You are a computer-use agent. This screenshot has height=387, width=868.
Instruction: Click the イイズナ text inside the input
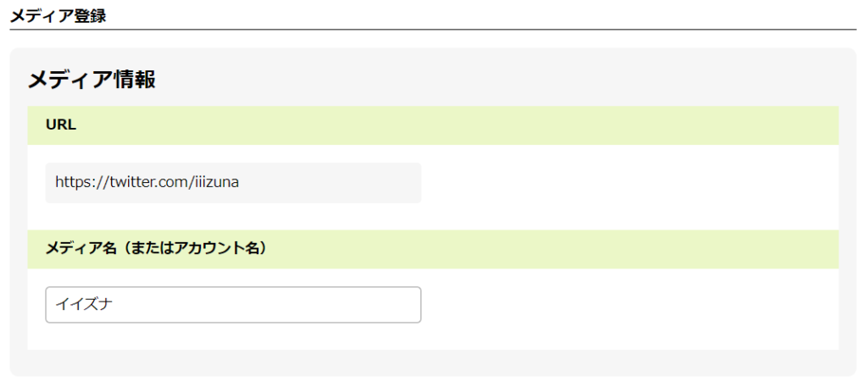(84, 305)
